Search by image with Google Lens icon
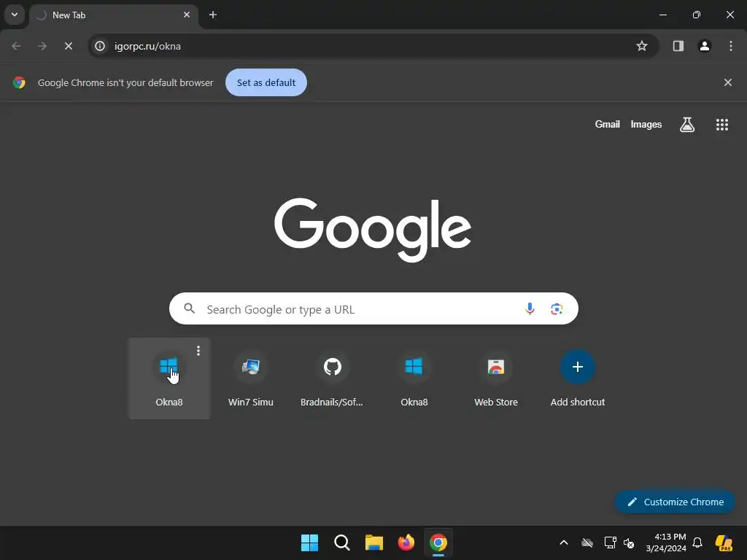This screenshot has height=560, width=747. click(x=557, y=309)
